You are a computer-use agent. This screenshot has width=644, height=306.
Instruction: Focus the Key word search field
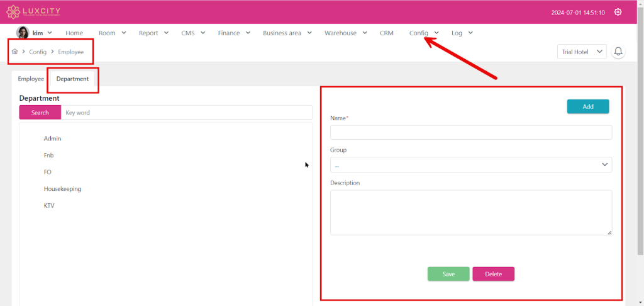pos(186,112)
